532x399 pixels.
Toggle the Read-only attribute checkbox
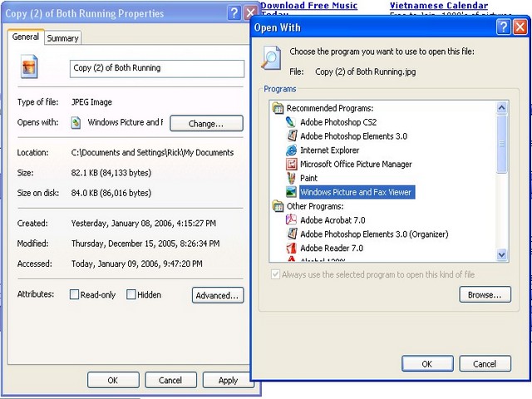tap(74, 294)
